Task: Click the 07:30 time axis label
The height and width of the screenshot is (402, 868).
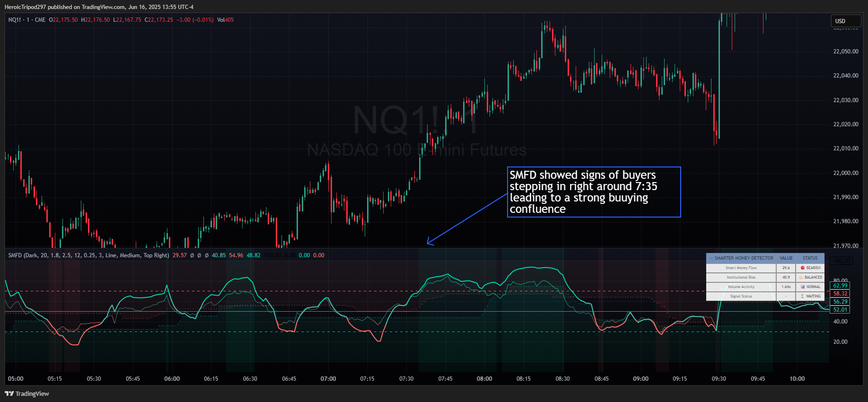Action: click(x=406, y=379)
